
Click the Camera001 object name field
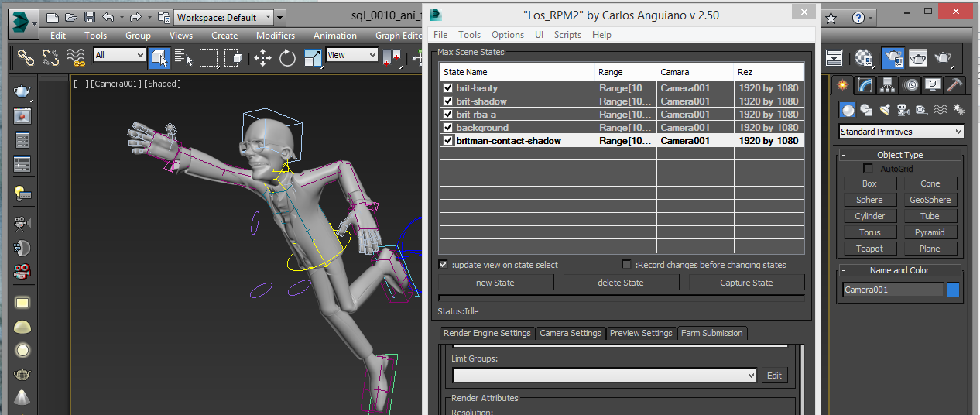pos(893,290)
